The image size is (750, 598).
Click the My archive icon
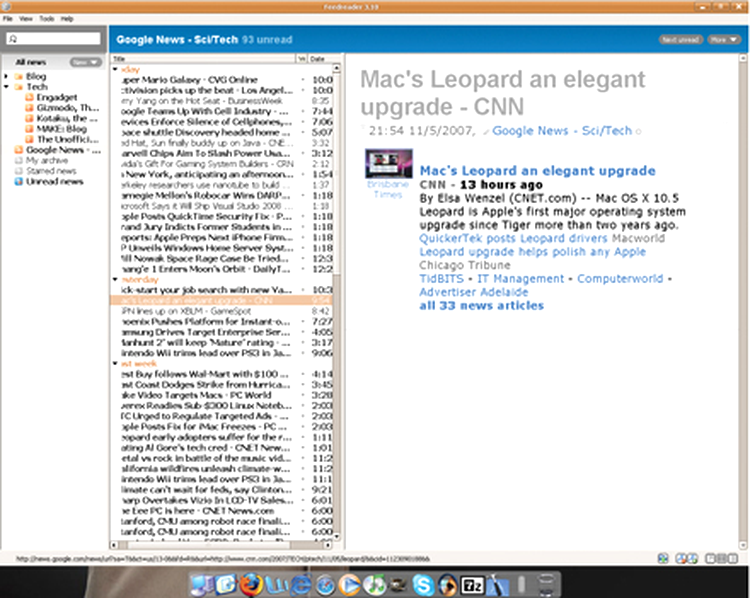pyautogui.click(x=19, y=160)
